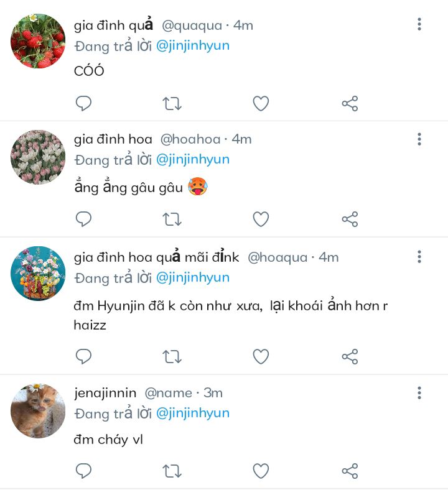Open more options for @quaqua's tweet
The image size is (448, 490).
419,24
